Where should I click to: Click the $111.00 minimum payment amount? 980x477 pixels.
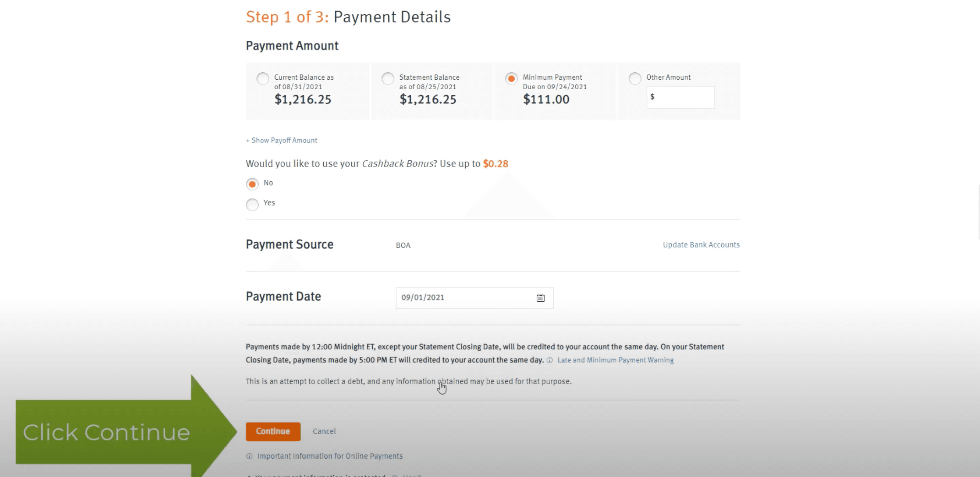546,99
